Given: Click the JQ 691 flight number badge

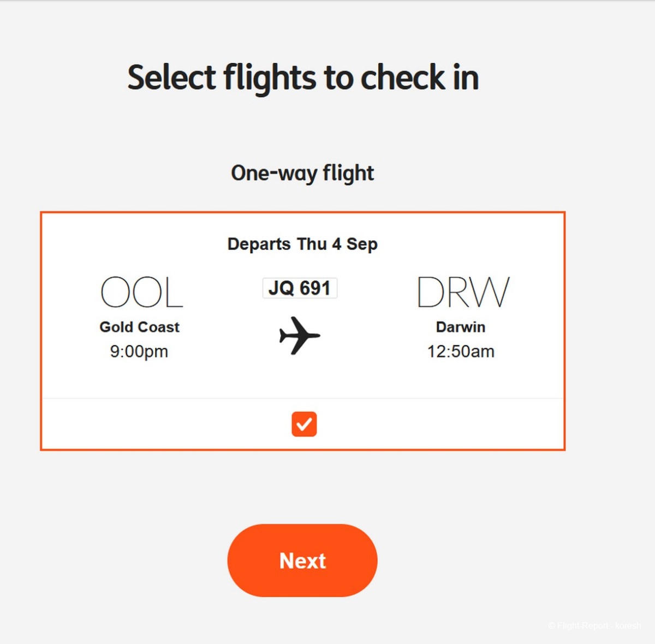Looking at the screenshot, I should (300, 288).
